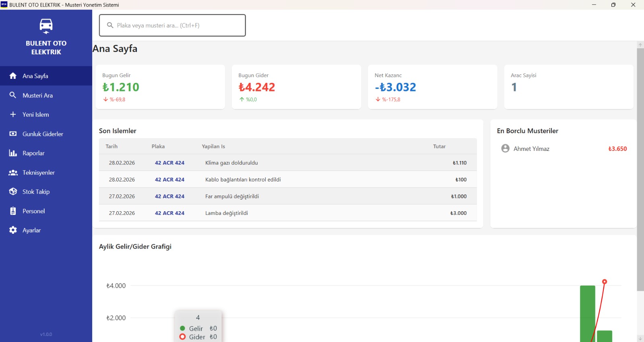The width and height of the screenshot is (644, 342).
Task: Click the tall green Gelir bar in chart
Action: [587, 313]
